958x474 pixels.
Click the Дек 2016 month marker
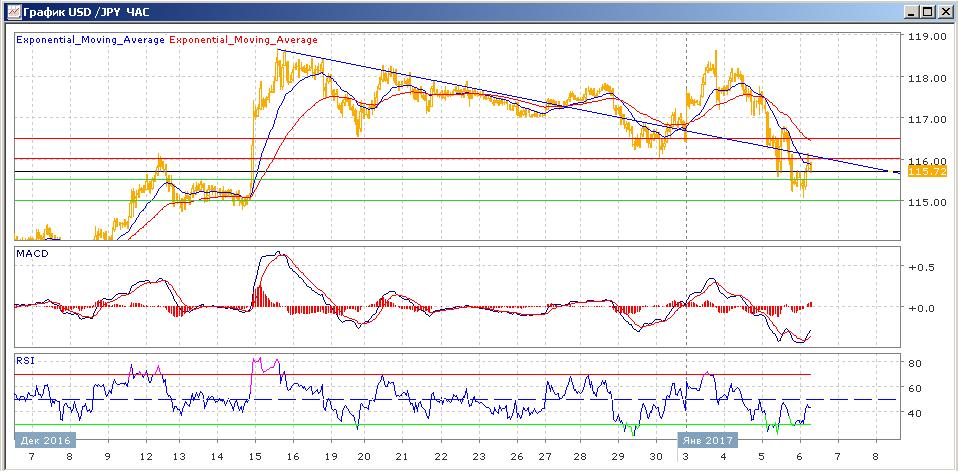(x=45, y=440)
